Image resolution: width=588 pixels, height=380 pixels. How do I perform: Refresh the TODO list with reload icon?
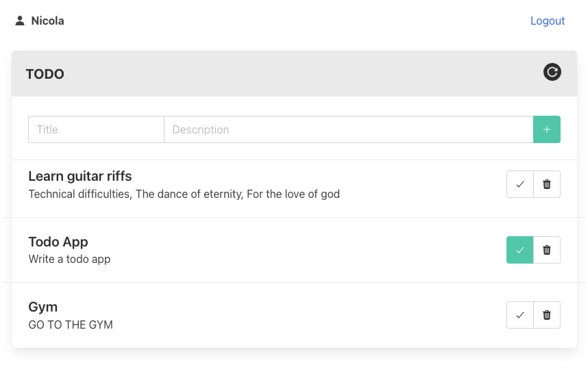552,72
